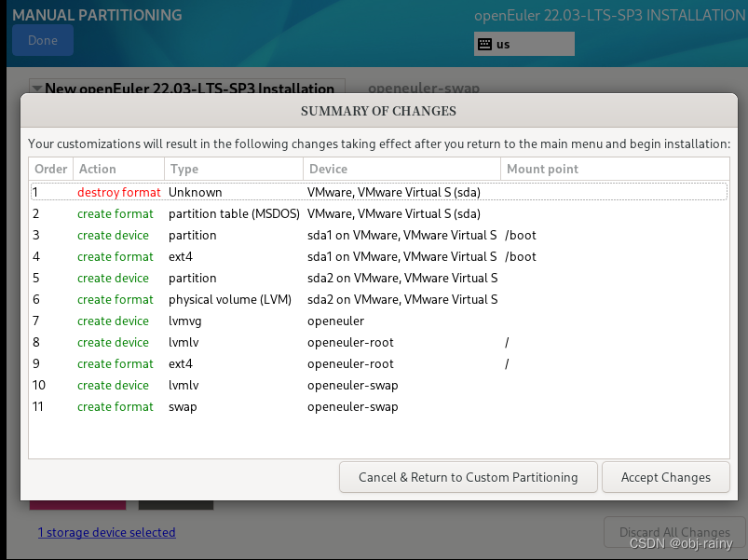Collapse New openEuler 22.03-LTS-SP3 Installation expander
Viewport: 748px width, 560px height.
37,89
